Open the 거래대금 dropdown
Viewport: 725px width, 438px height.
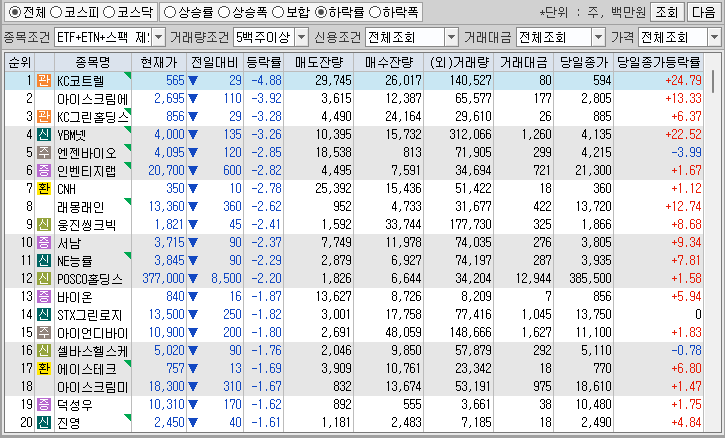pyautogui.click(x=598, y=37)
